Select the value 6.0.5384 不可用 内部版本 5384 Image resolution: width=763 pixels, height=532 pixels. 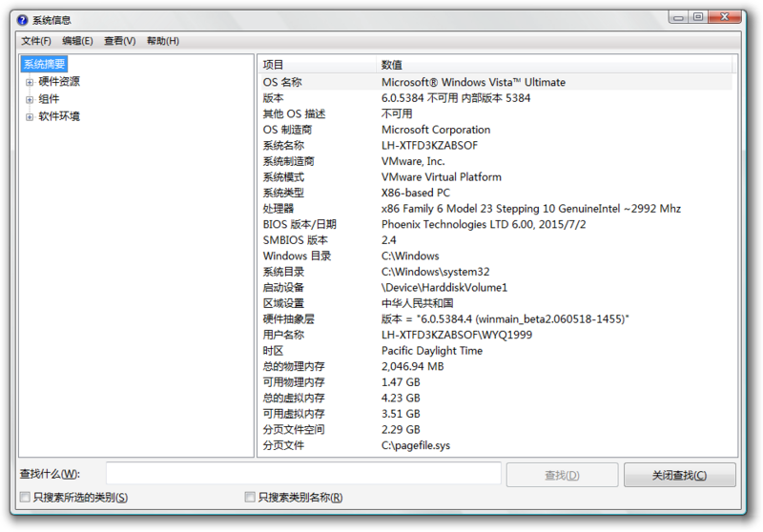pyautogui.click(x=456, y=98)
